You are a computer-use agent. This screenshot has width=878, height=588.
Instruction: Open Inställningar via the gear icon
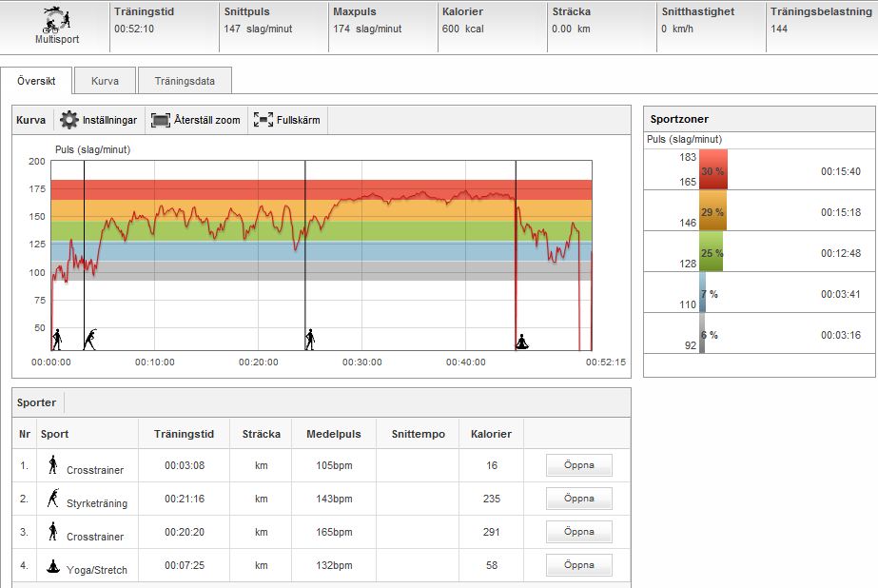click(x=69, y=121)
